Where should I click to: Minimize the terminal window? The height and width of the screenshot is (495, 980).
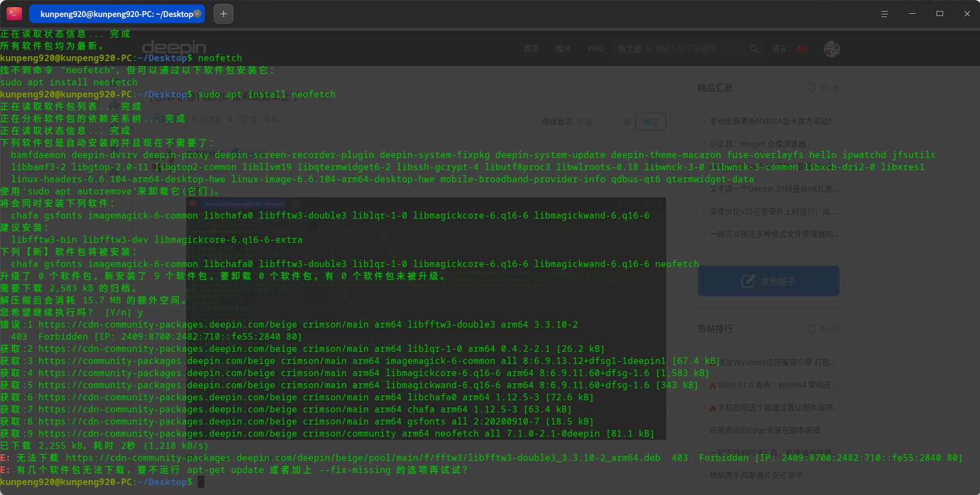coord(912,14)
